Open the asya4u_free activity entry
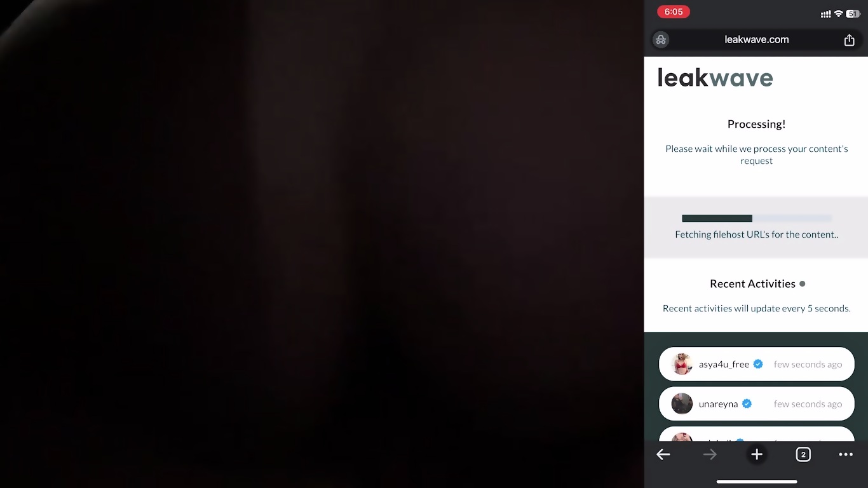 (756, 364)
